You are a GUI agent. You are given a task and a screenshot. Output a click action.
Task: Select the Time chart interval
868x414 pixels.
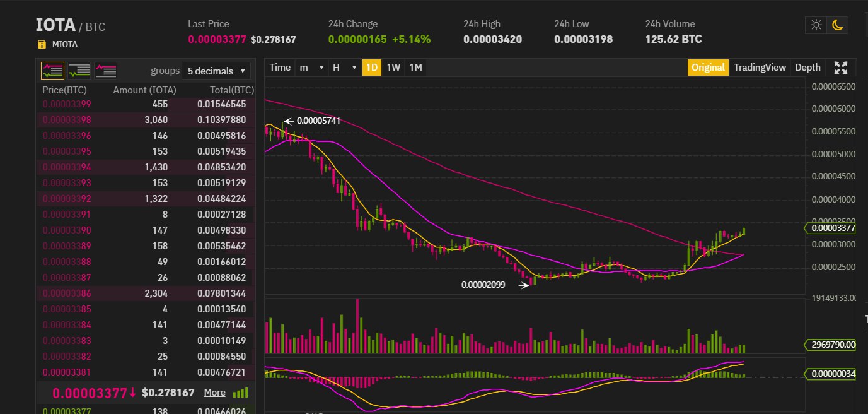coord(280,68)
